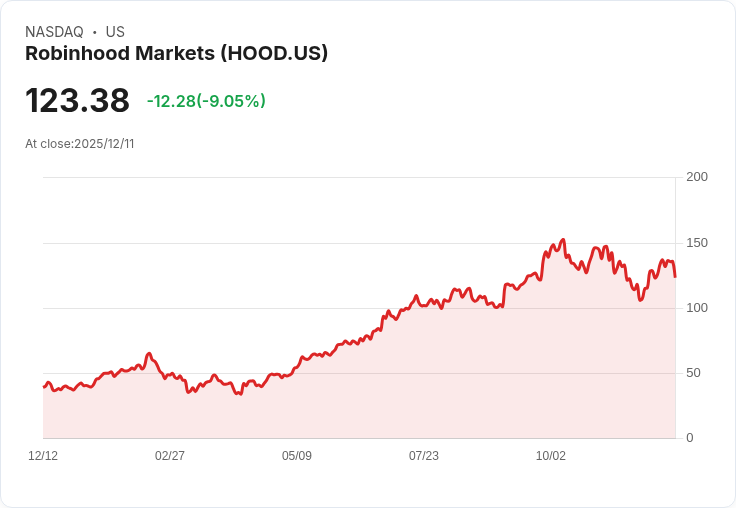Click the leftmost starting point of price line
The height and width of the screenshot is (508, 736).
click(x=43, y=387)
